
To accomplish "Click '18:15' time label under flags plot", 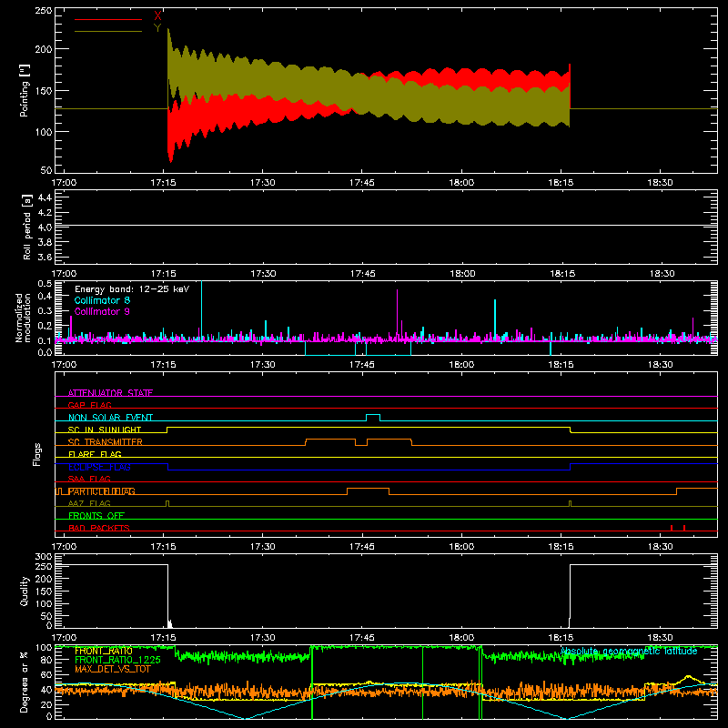I will pyautogui.click(x=561, y=547).
